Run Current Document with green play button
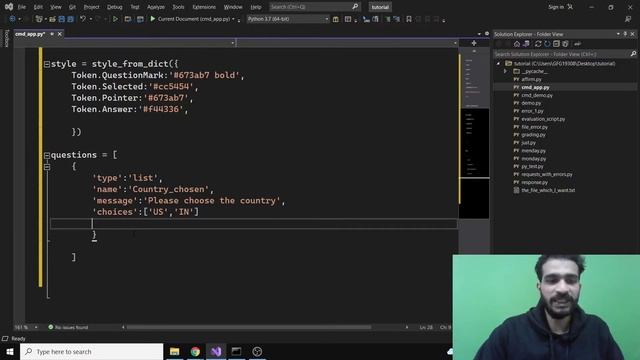This screenshot has width=640, height=360. (153, 19)
